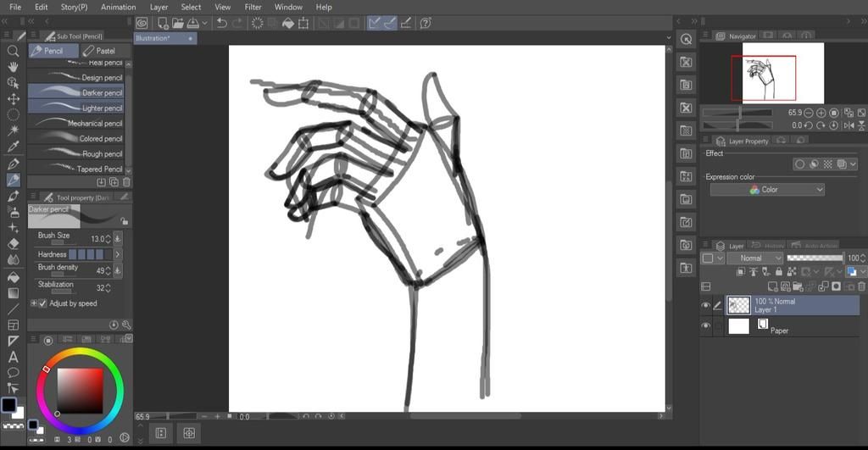The height and width of the screenshot is (450, 868).
Task: Open the File menu
Action: 15,7
